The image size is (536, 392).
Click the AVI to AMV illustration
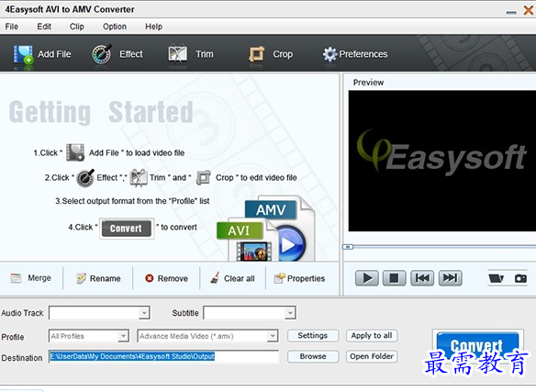point(266,229)
